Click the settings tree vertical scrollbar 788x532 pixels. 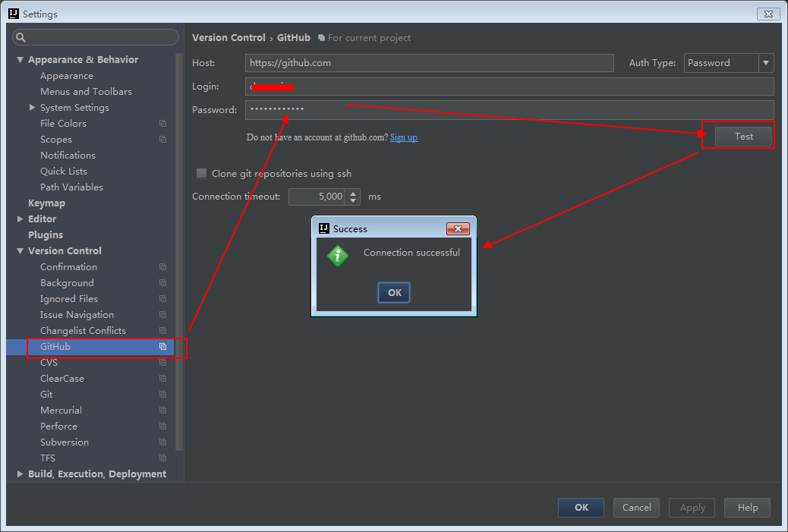click(x=179, y=251)
